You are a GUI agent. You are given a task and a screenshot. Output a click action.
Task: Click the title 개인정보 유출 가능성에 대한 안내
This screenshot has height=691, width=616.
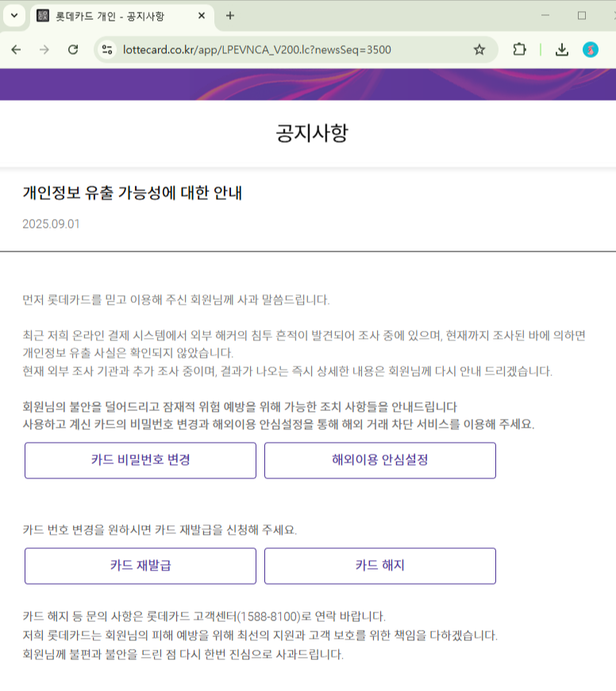point(133,193)
